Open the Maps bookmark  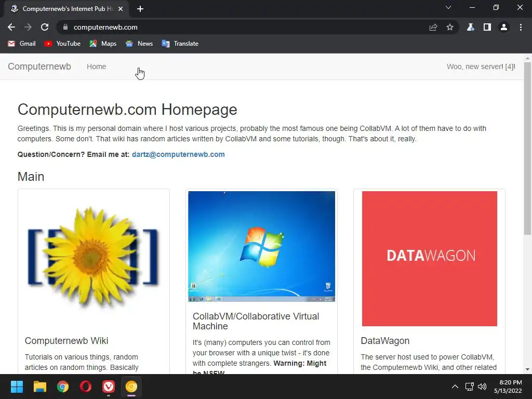pyautogui.click(x=103, y=44)
